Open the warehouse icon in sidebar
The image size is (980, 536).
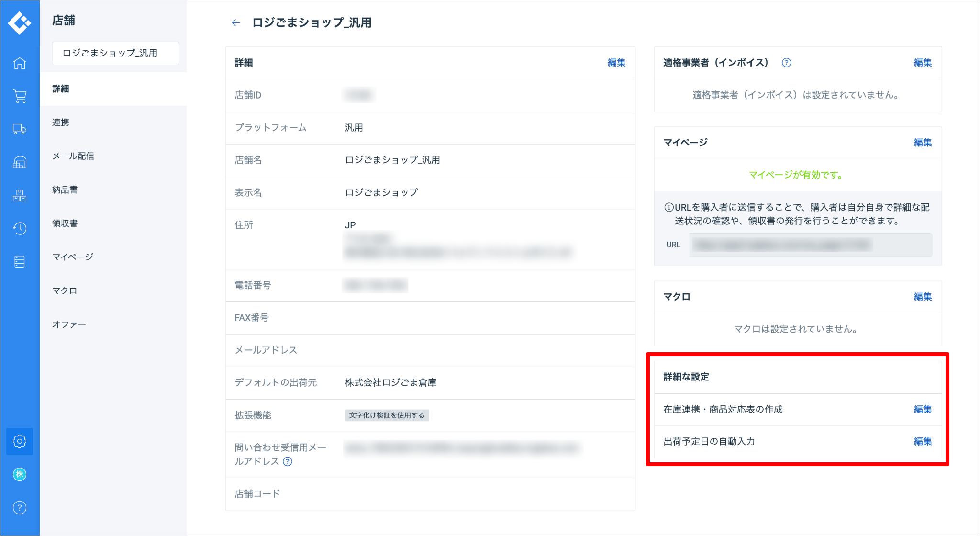[x=20, y=163]
